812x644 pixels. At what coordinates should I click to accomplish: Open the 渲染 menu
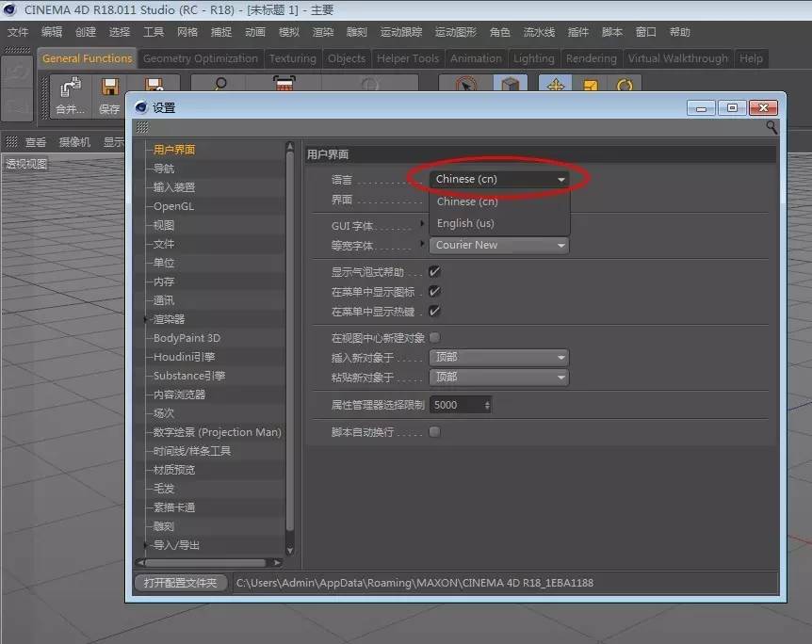click(322, 32)
